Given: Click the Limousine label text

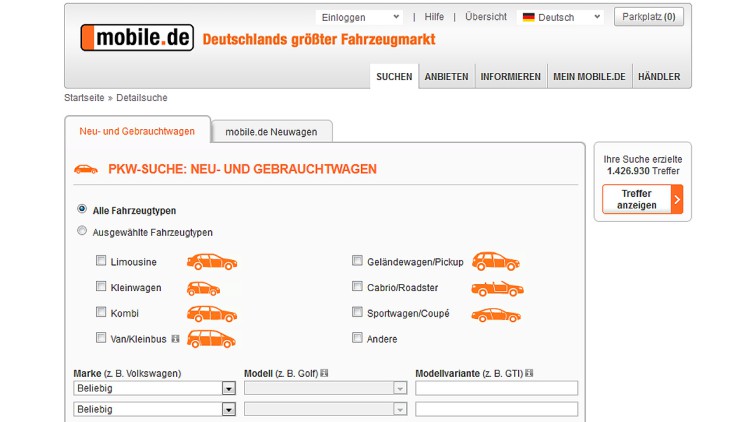Looking at the screenshot, I should [x=133, y=262].
